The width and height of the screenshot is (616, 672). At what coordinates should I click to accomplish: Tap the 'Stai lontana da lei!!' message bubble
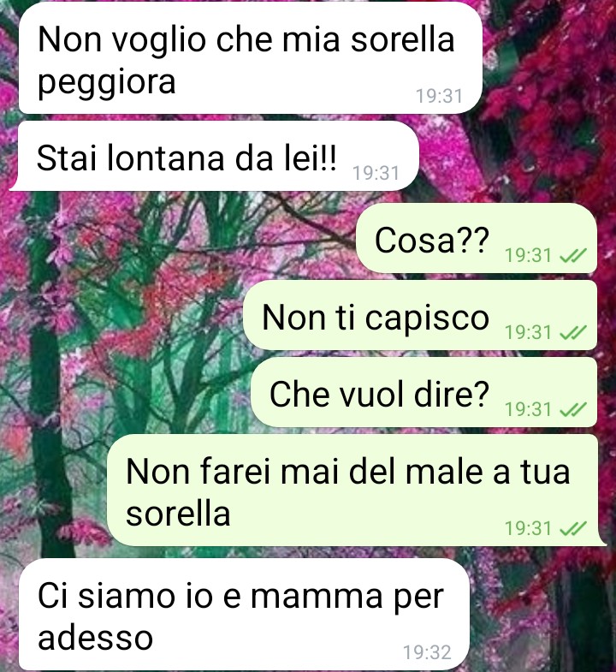point(214,156)
